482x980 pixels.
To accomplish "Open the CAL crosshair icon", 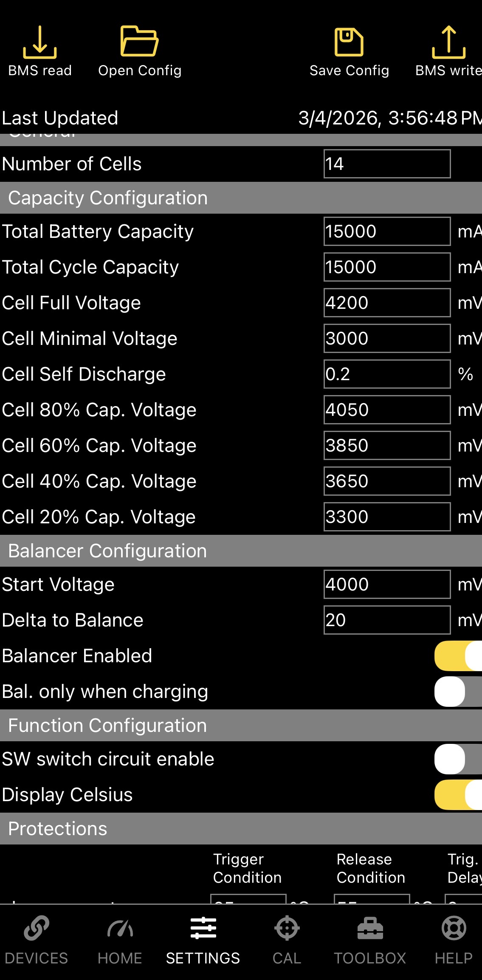I will [x=287, y=928].
